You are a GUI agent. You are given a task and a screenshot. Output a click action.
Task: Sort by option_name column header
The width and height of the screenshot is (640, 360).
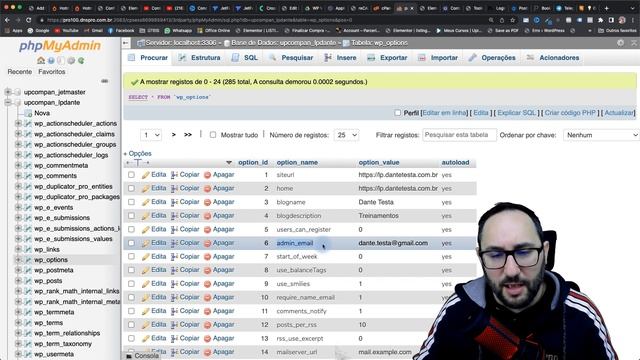pyautogui.click(x=297, y=162)
